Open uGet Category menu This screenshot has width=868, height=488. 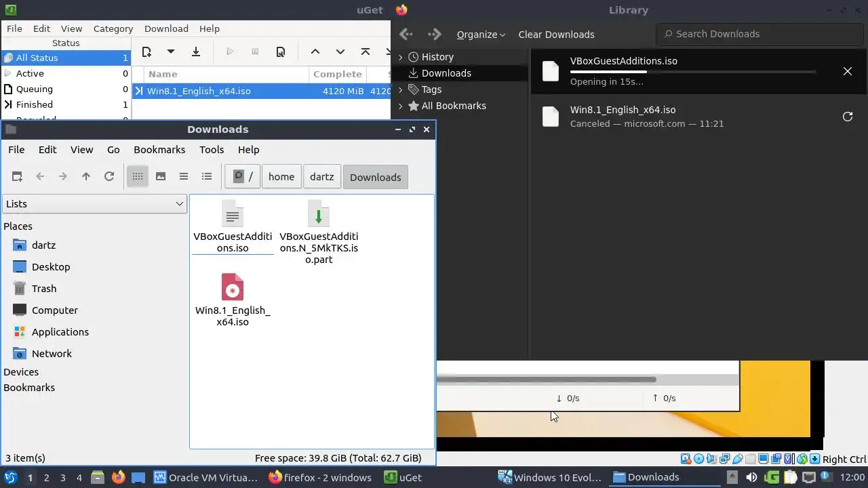click(x=113, y=28)
